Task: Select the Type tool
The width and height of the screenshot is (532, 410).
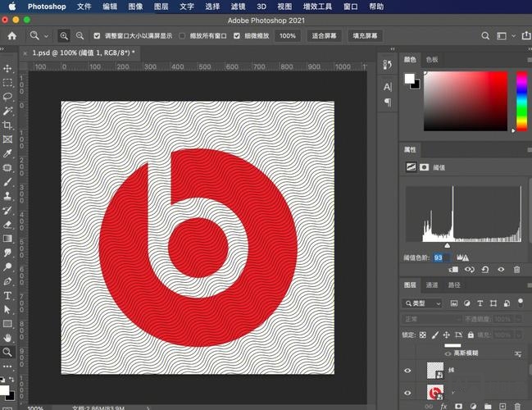Action: [x=8, y=295]
